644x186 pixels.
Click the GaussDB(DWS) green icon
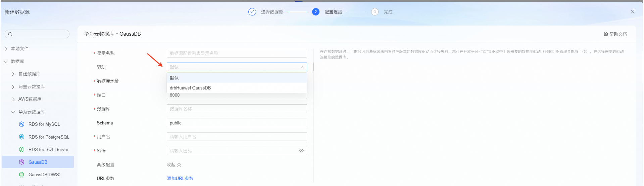coord(22,175)
